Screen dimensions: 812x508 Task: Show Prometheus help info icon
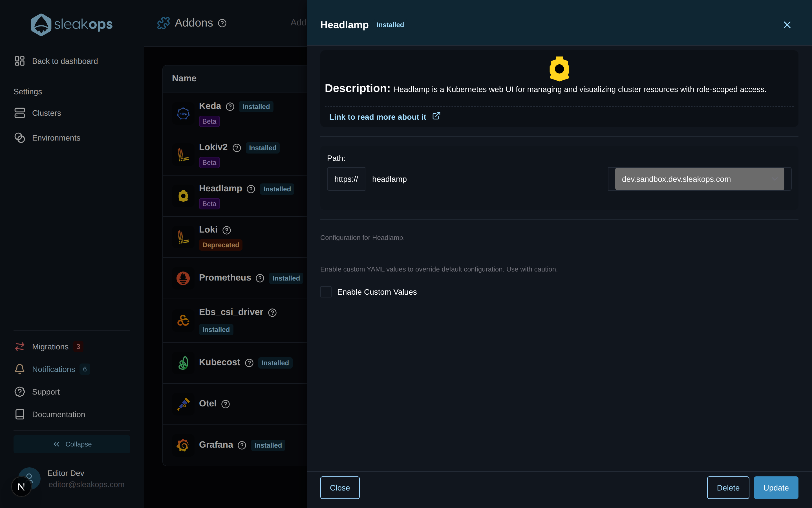(x=260, y=279)
